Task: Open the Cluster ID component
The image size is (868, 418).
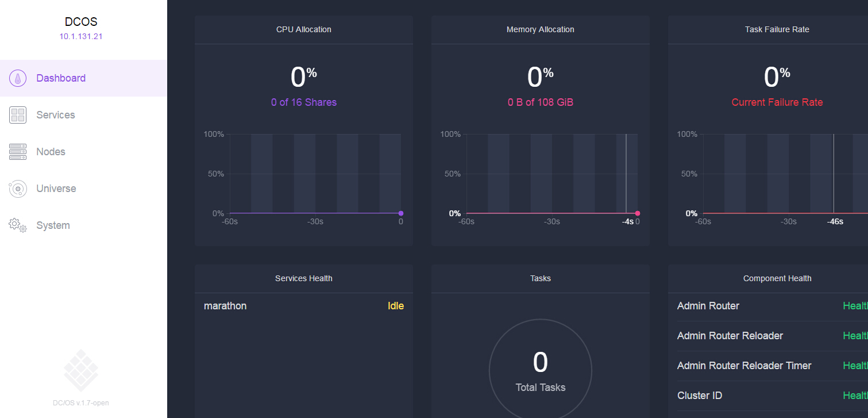Action: [x=700, y=396]
